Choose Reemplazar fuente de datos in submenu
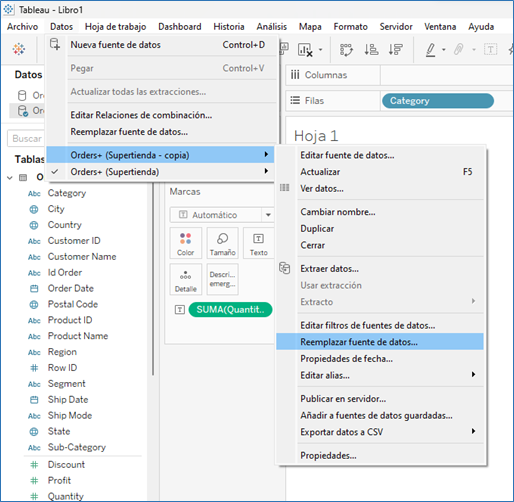 pos(380,342)
